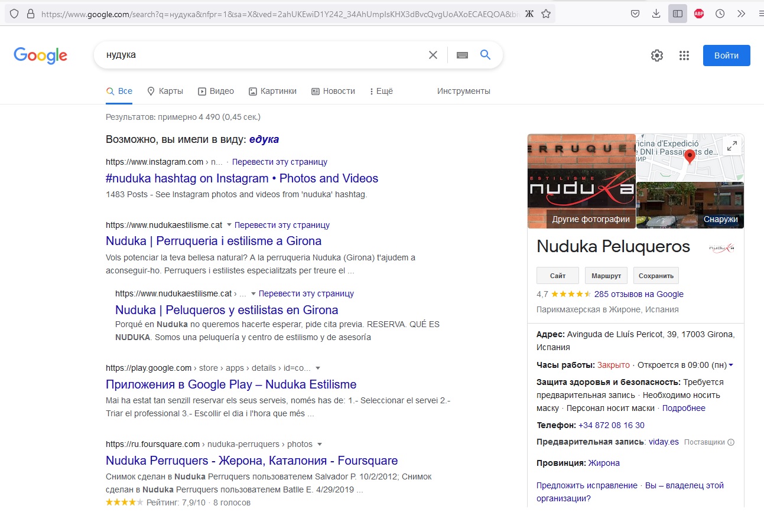Click inside the Google search field

(x=260, y=55)
